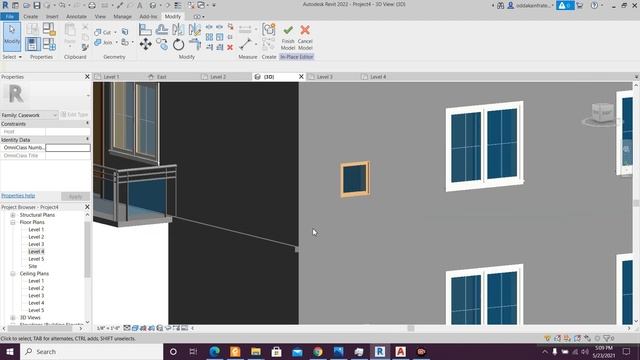Click the Measure Between Two References icon

[245, 29]
